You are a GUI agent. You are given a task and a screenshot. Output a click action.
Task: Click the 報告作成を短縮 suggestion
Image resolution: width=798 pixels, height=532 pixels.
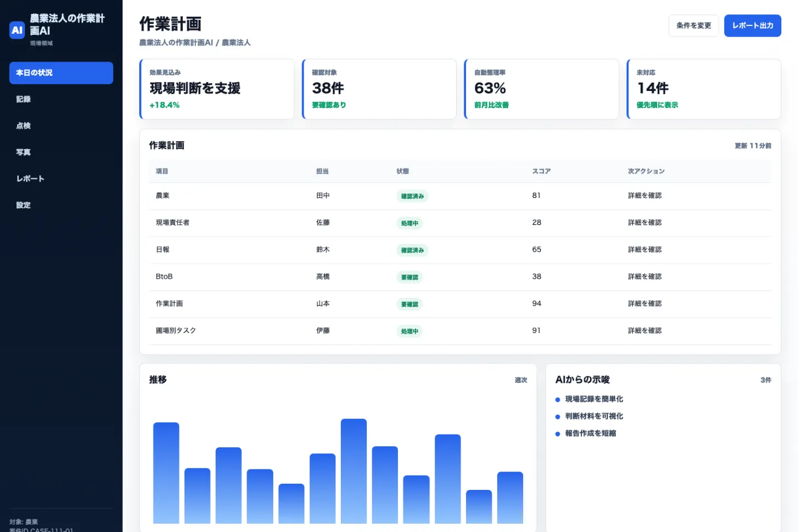click(x=590, y=433)
